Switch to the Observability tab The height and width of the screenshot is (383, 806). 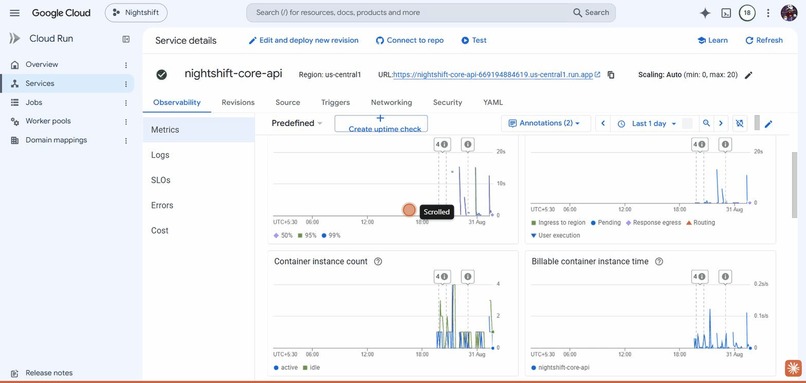tap(177, 102)
